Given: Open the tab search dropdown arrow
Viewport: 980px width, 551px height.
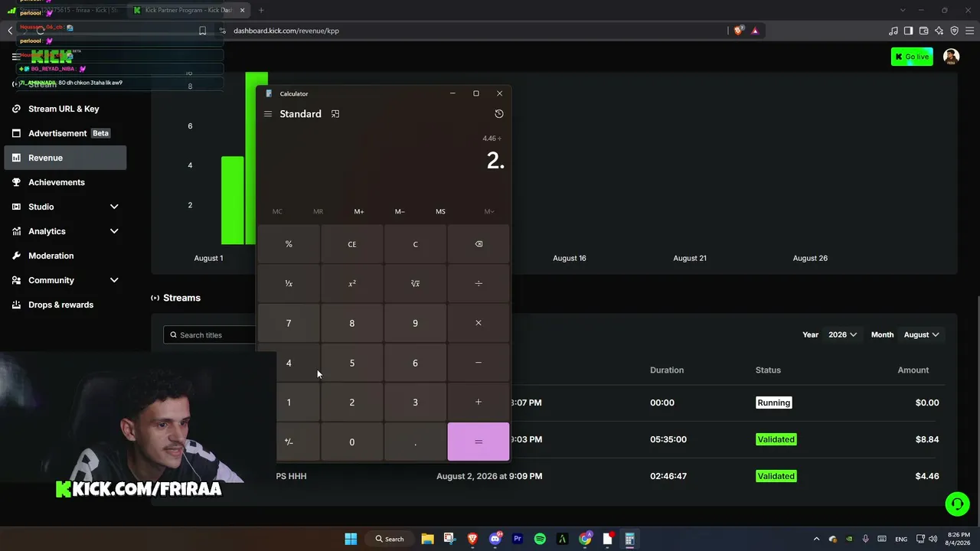Looking at the screenshot, I should 903,10.
